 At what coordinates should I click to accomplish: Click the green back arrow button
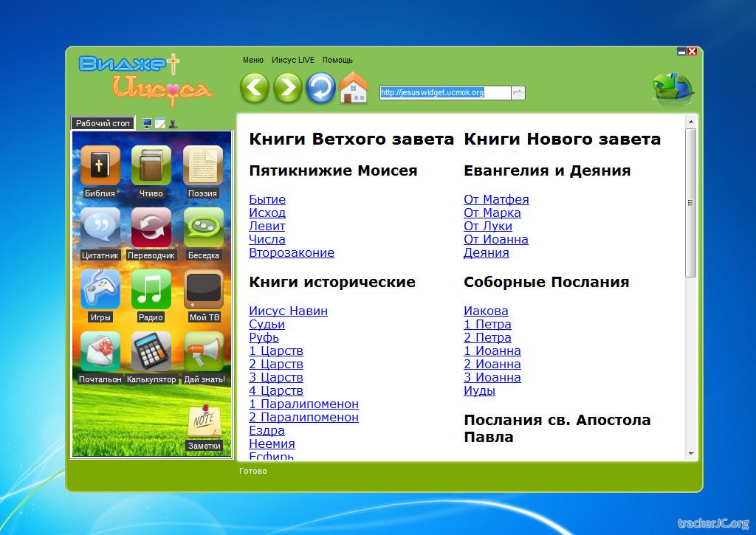point(255,88)
